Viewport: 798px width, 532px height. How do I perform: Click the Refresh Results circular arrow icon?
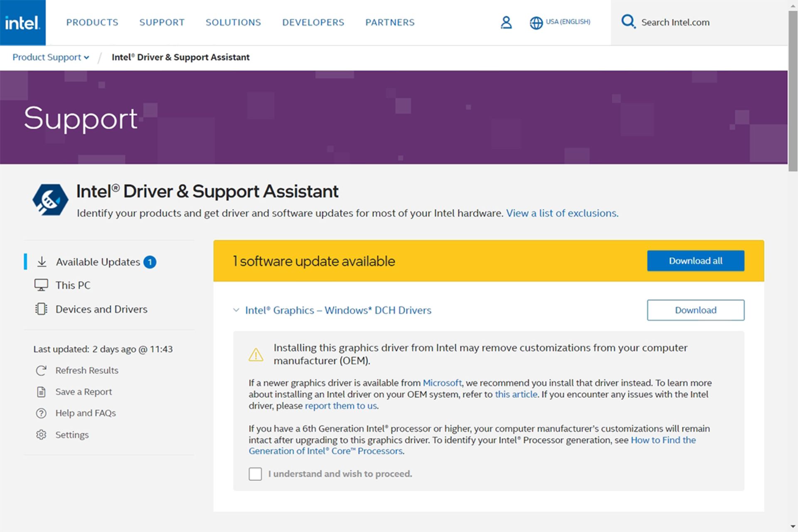click(x=41, y=370)
